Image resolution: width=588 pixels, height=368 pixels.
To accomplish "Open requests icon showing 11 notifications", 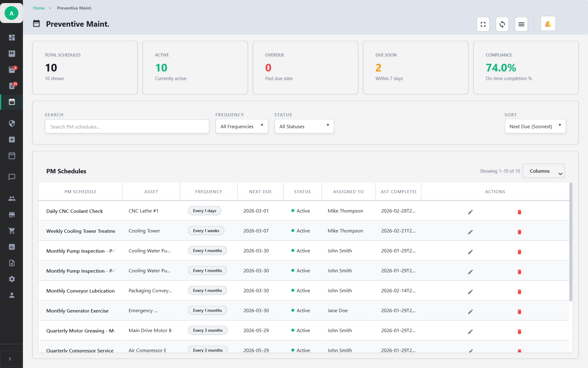I will click(12, 86).
